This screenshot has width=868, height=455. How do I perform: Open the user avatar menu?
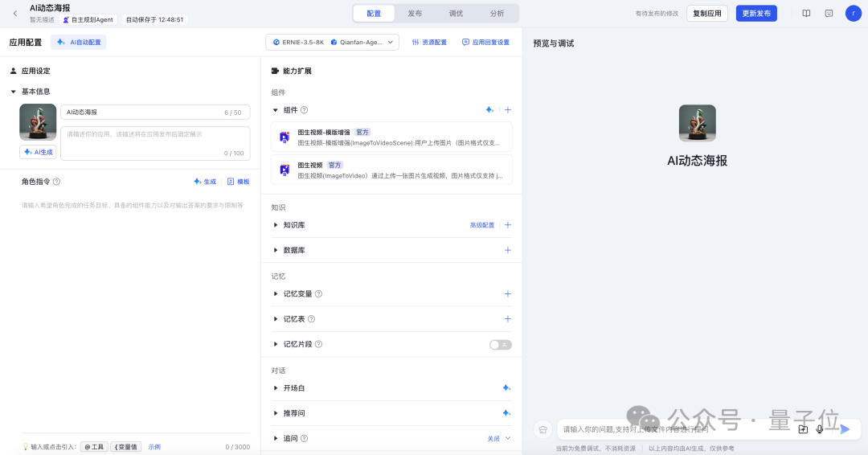click(853, 14)
